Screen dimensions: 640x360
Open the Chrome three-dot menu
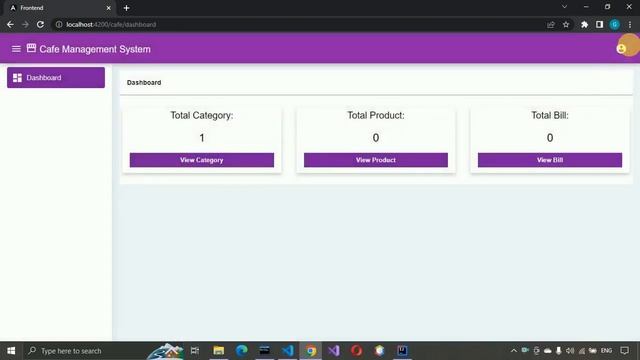(630, 24)
